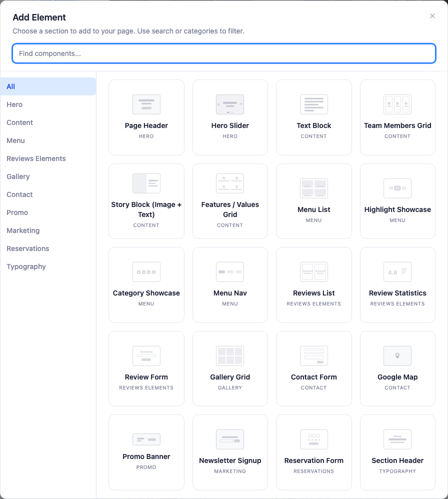Click the Contact Form label
The image size is (448, 499).
[313, 377]
